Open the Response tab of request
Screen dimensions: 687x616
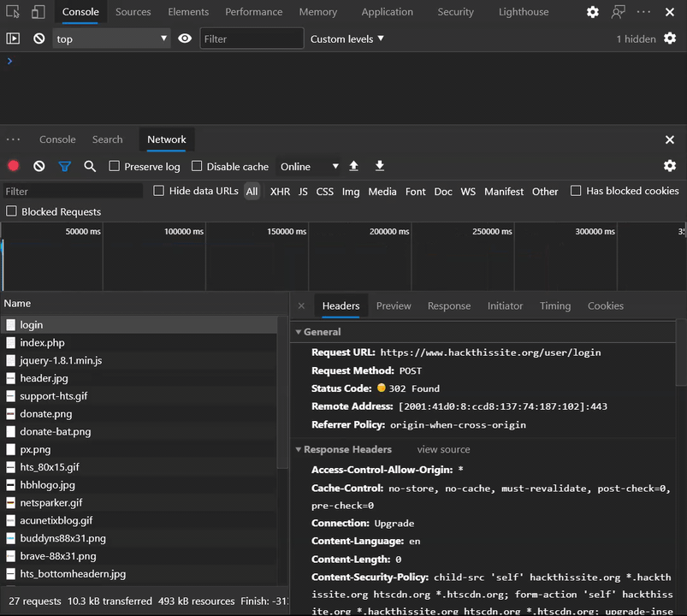[x=449, y=305]
